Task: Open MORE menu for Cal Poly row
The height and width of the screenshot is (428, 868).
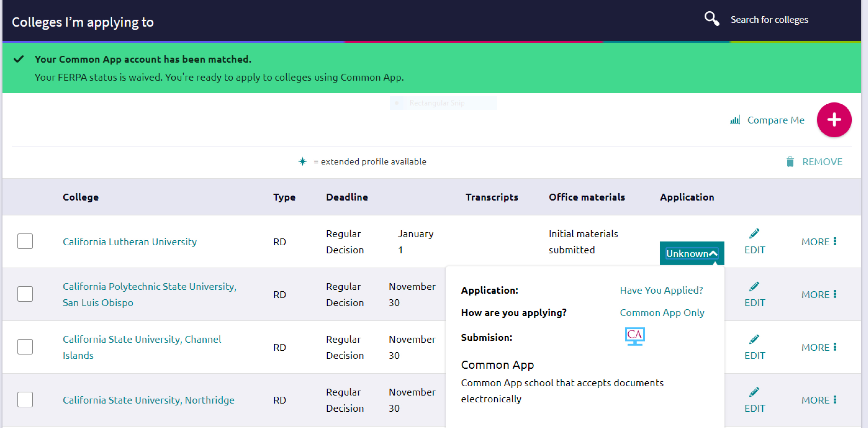Action: (x=819, y=294)
